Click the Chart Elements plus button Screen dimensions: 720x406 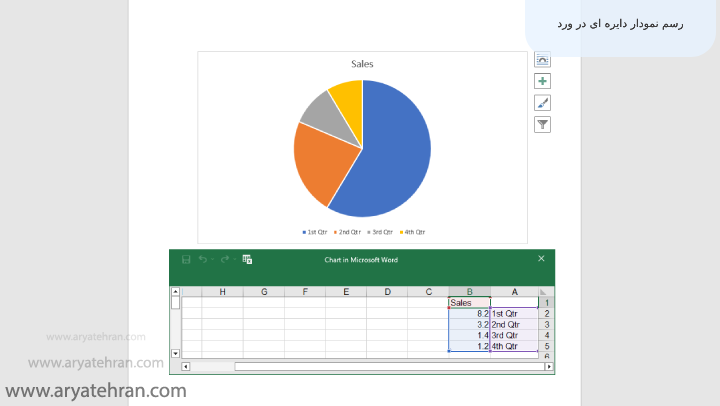coord(543,81)
